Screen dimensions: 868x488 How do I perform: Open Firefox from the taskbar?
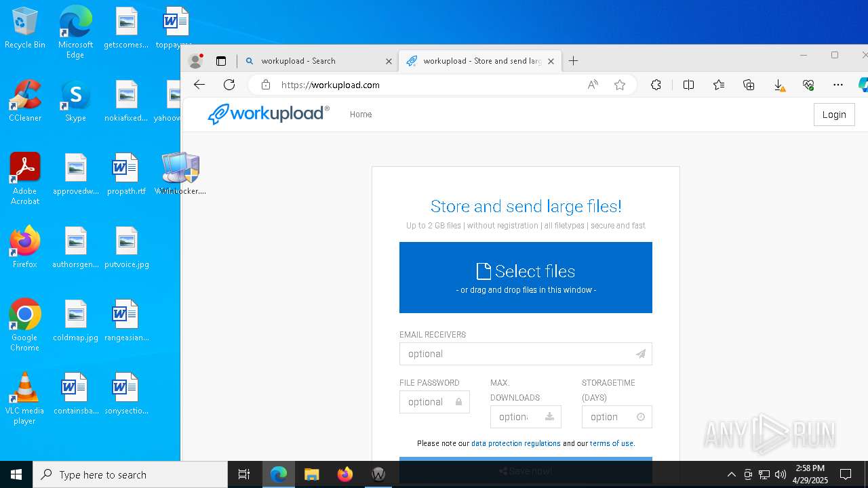click(344, 474)
